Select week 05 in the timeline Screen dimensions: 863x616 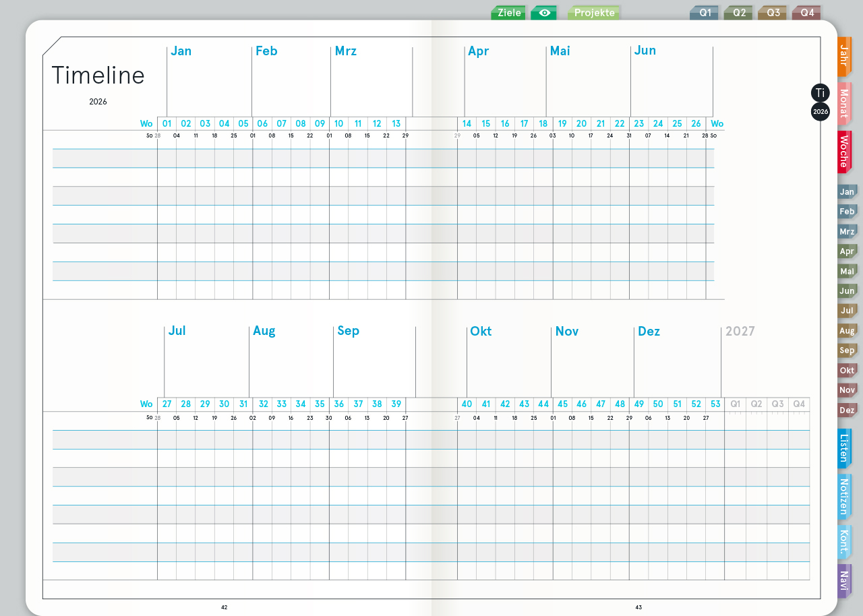(x=243, y=123)
